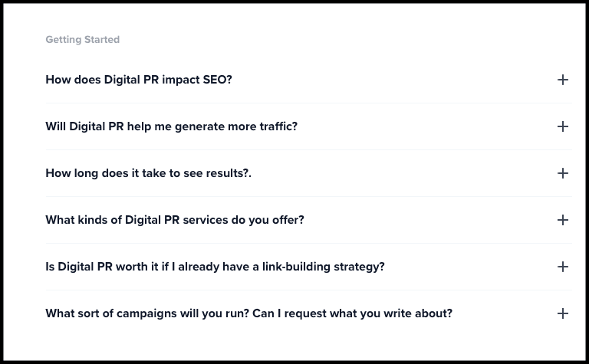The height and width of the screenshot is (364, 589).
Task: Click the plus icon for the generate more traffic question
Action: click(x=562, y=126)
